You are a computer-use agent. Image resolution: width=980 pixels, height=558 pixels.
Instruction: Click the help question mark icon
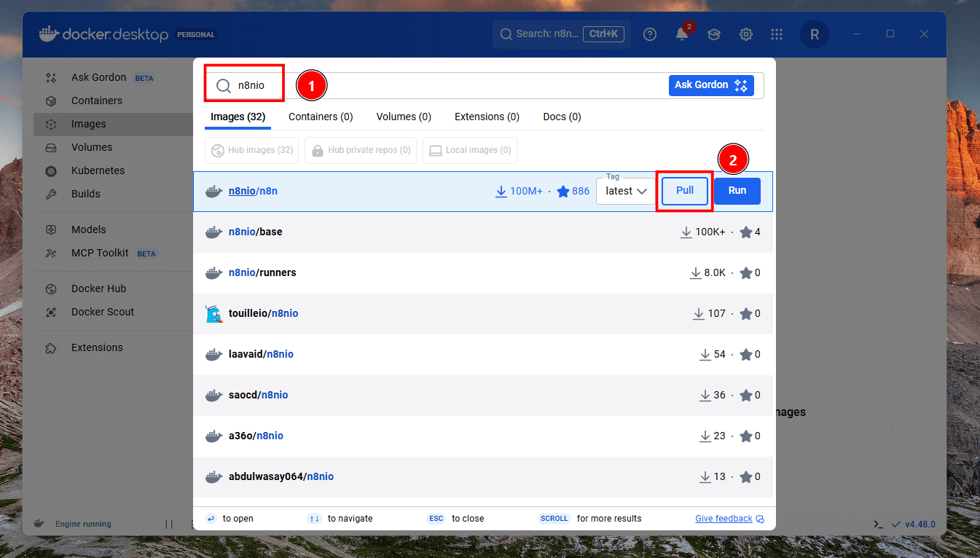point(650,34)
